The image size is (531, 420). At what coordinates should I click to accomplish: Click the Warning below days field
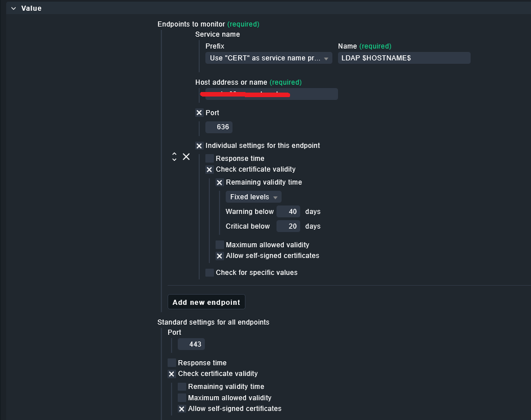coord(288,212)
